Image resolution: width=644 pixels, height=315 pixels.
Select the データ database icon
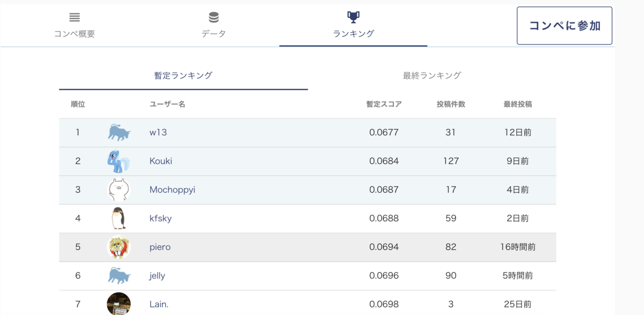coord(214,18)
